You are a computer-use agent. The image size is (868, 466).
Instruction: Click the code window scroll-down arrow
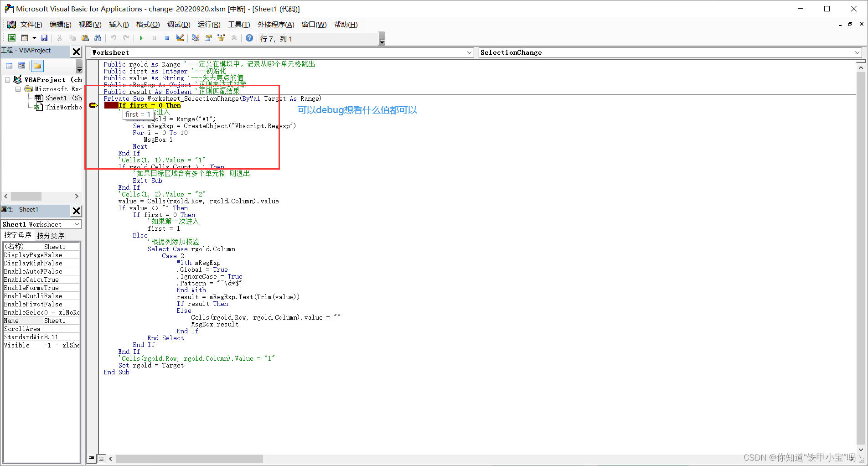click(x=861, y=449)
